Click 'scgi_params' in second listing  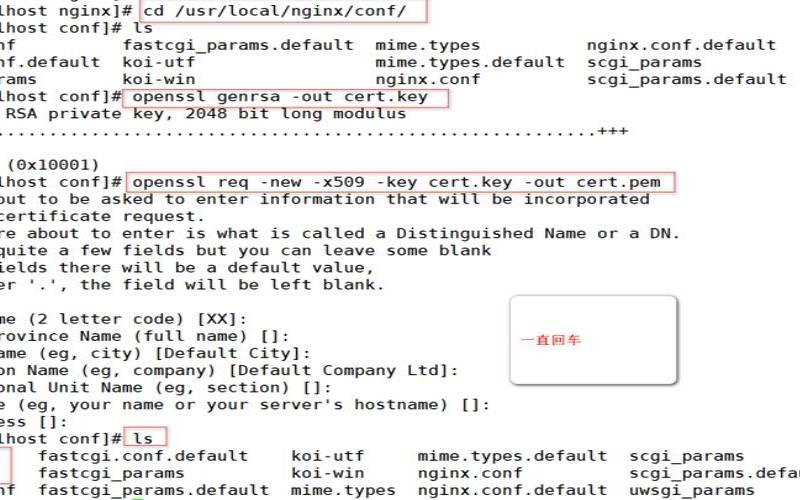click(686, 457)
